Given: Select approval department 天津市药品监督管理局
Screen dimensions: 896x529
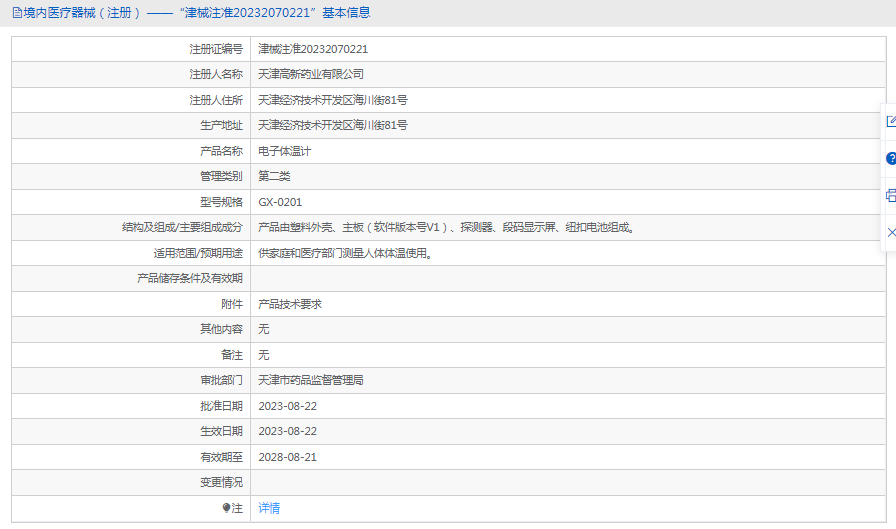Looking at the screenshot, I should pyautogui.click(x=311, y=380).
